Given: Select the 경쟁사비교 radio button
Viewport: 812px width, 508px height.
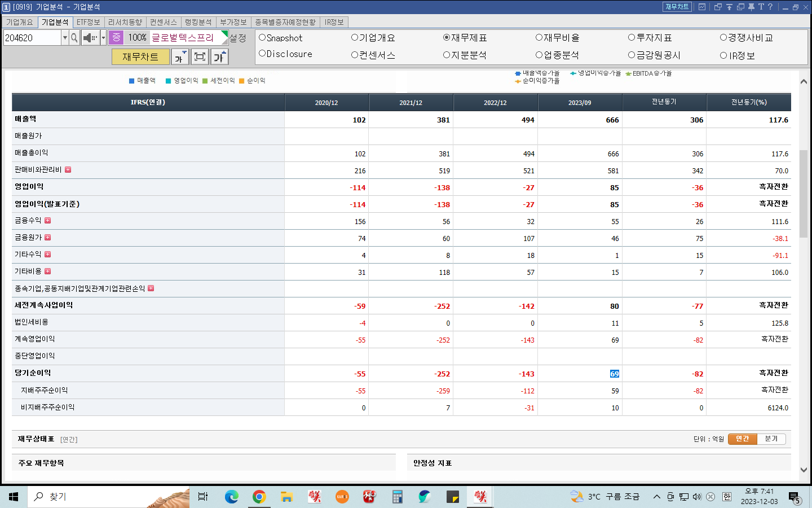Looking at the screenshot, I should (723, 37).
